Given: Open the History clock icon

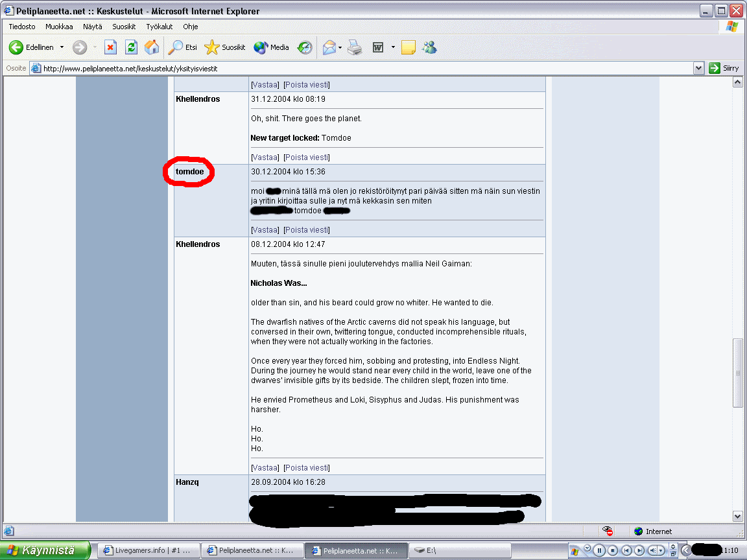Looking at the screenshot, I should 305,47.
